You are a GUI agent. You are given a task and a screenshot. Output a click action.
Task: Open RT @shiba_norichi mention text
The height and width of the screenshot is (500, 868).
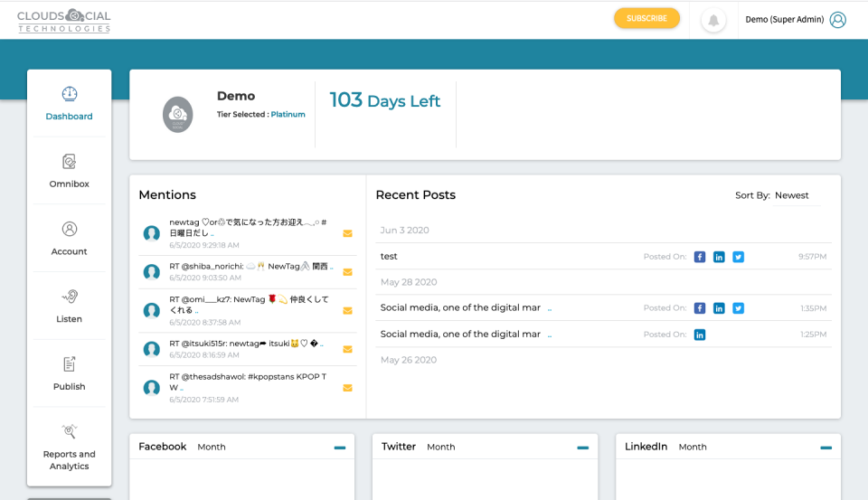pos(250,267)
